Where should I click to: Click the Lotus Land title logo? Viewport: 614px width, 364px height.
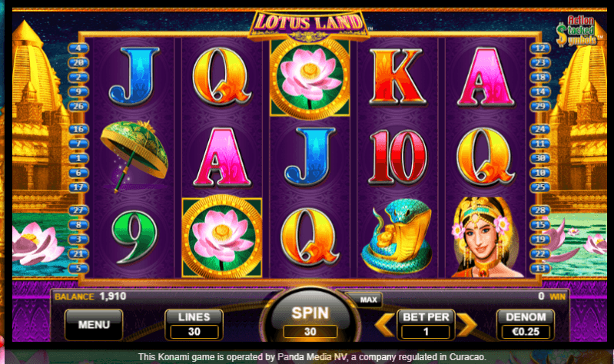(x=309, y=25)
